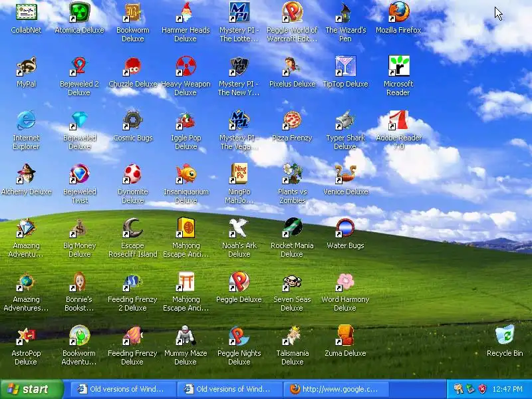Select the Water Bugs shortcut
Image resolution: width=532 pixels, height=399 pixels.
pyautogui.click(x=345, y=227)
